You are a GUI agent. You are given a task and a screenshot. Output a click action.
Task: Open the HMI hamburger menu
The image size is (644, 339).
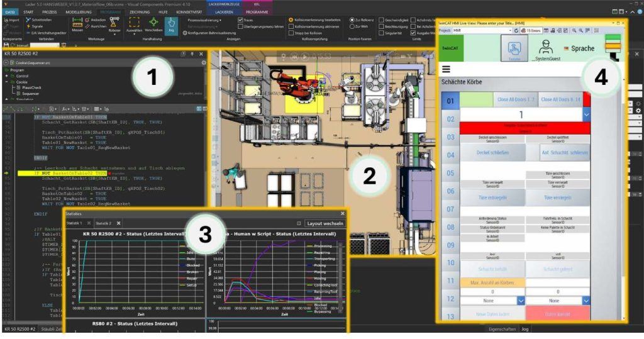point(447,69)
